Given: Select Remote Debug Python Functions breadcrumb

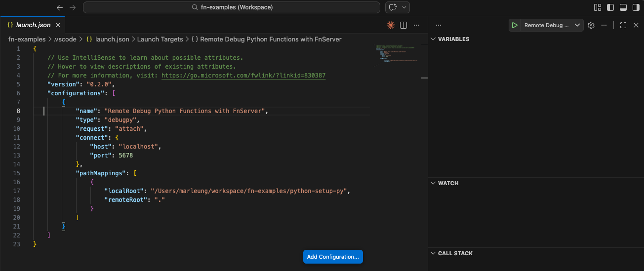Looking at the screenshot, I should 266,39.
